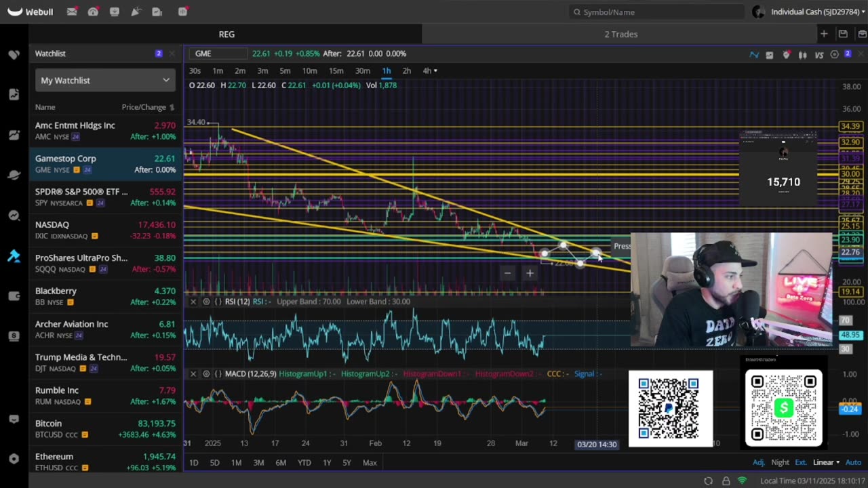Save the layout with floppy disk icon

[x=843, y=34]
